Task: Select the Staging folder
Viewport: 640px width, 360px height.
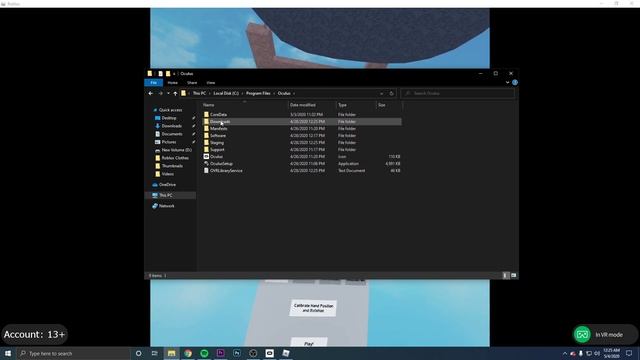Action: click(x=217, y=142)
